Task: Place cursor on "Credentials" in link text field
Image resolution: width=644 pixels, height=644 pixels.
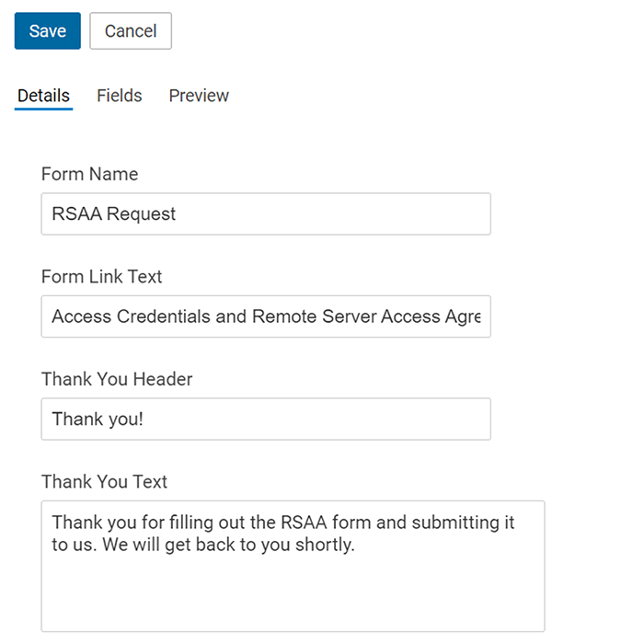Action: [164, 316]
